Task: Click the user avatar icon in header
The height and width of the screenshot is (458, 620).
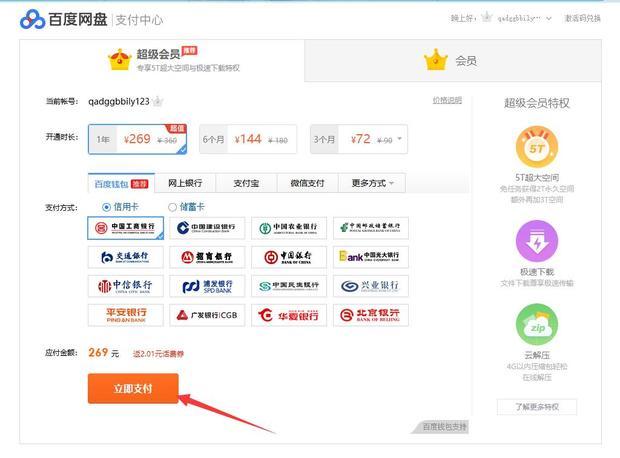Action: [487, 17]
